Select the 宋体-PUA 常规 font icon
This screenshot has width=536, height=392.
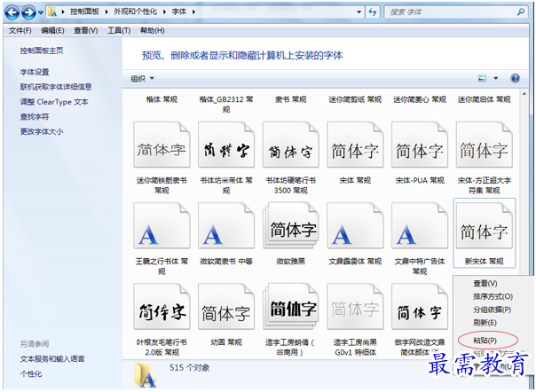[x=420, y=145]
